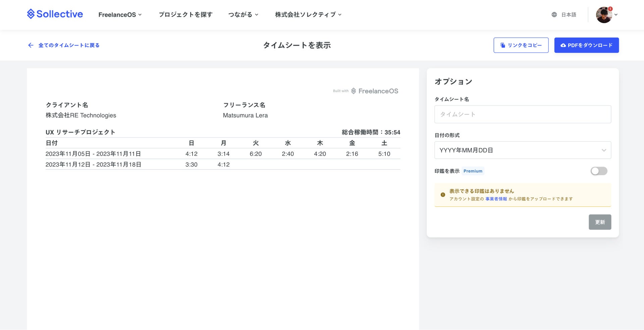The image size is (644, 330).
Task: Go to プロジェクトを探す
Action: 185,15
